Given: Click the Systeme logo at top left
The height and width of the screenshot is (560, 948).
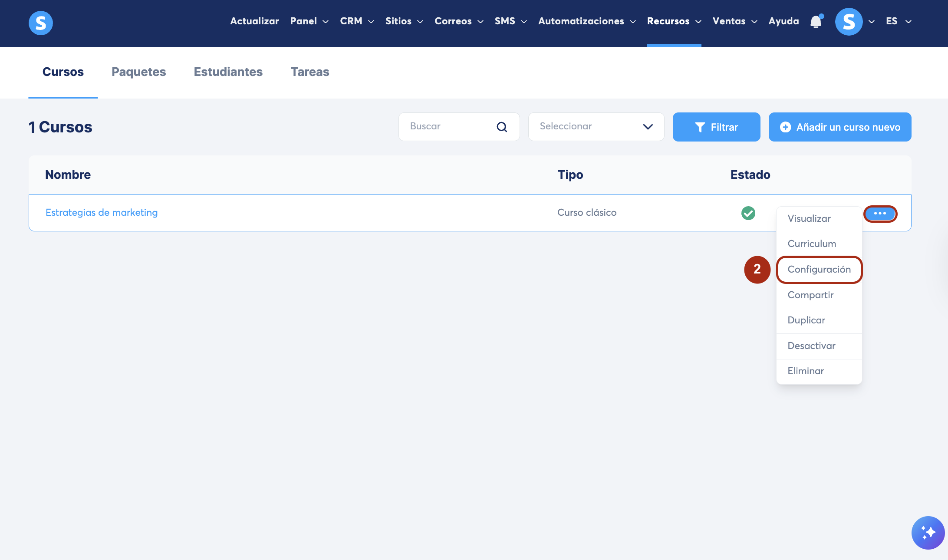Looking at the screenshot, I should click(41, 23).
